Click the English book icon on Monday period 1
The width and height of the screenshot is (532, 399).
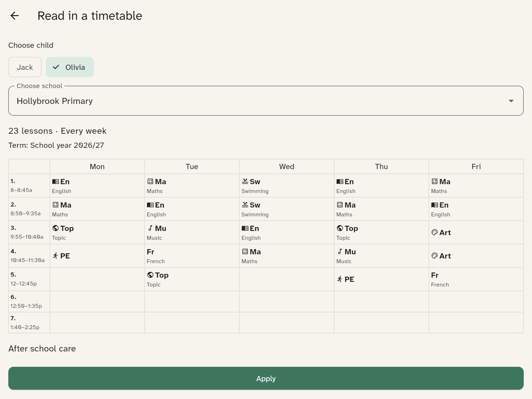[x=56, y=182]
